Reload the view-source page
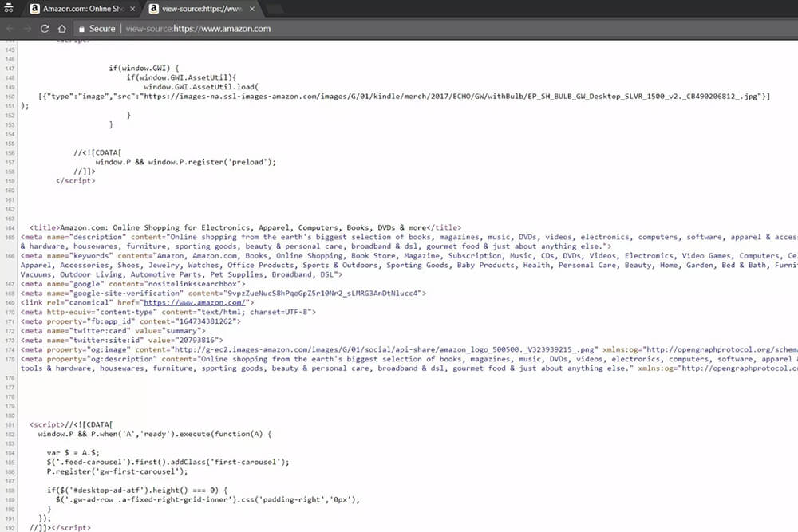This screenshot has height=532, width=798. [x=45, y=29]
